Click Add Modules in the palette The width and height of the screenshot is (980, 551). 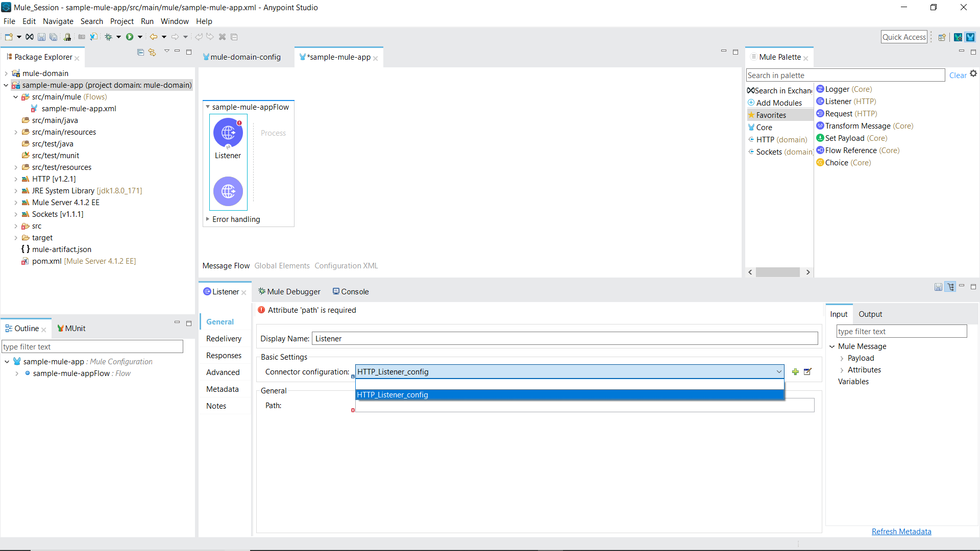(775, 103)
